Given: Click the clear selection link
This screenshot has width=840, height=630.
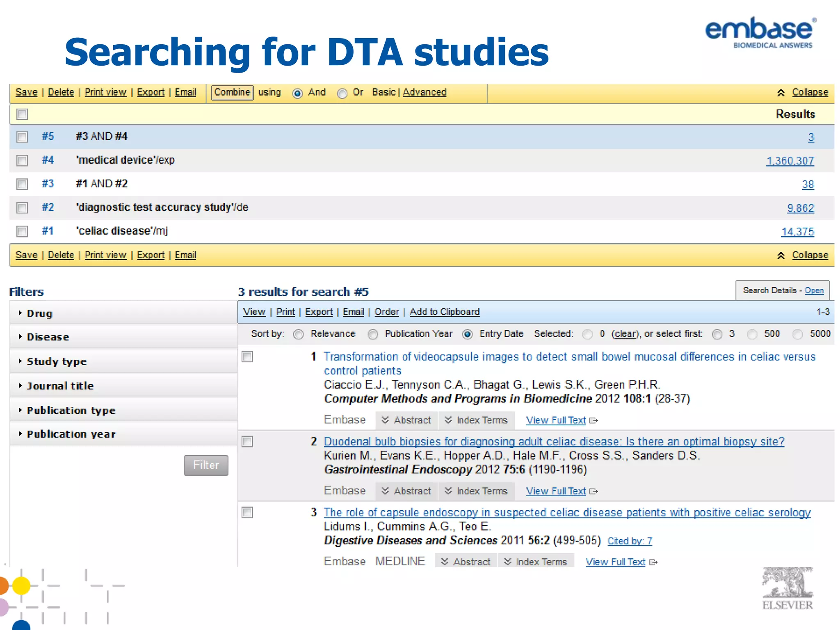Looking at the screenshot, I should pyautogui.click(x=626, y=334).
